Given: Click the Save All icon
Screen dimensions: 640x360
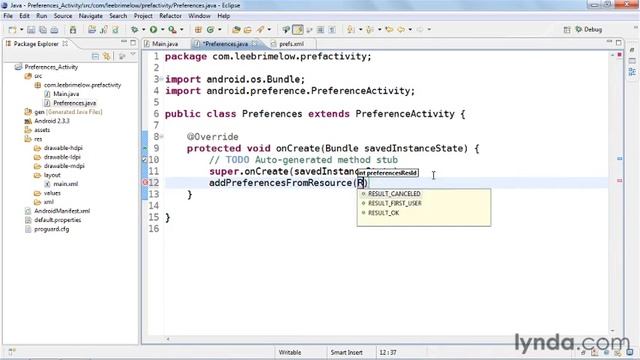Looking at the screenshot, I should (x=42, y=30).
